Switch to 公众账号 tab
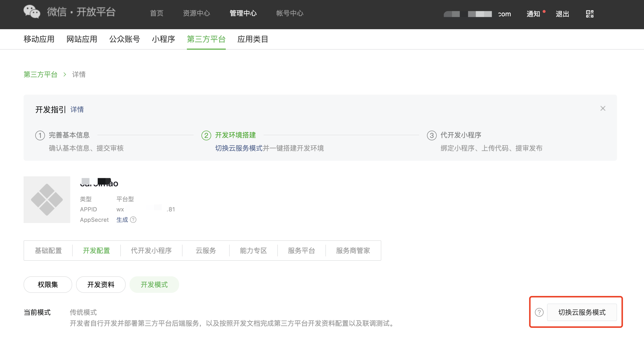Image resolution: width=644 pixels, height=359 pixels. [124, 39]
